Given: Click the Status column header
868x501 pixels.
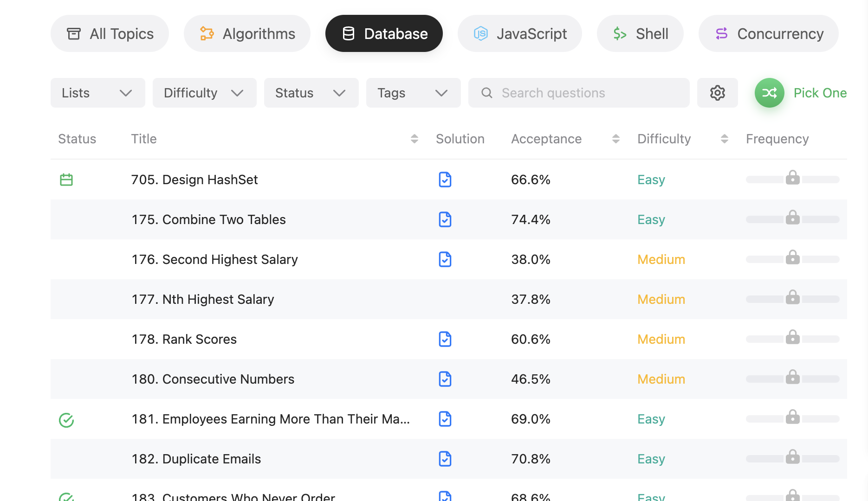Looking at the screenshot, I should [x=77, y=139].
